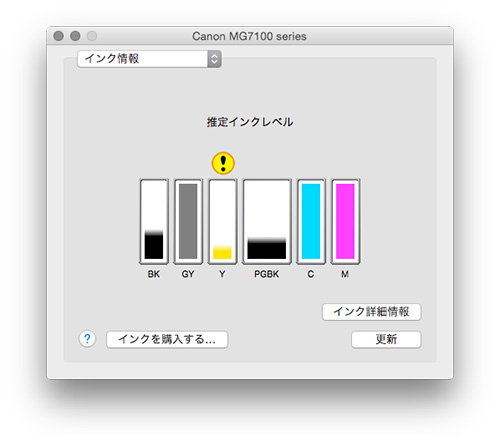This screenshot has height=446, width=500.
Task: Open the インク情報 popup menu
Action: 149,59
